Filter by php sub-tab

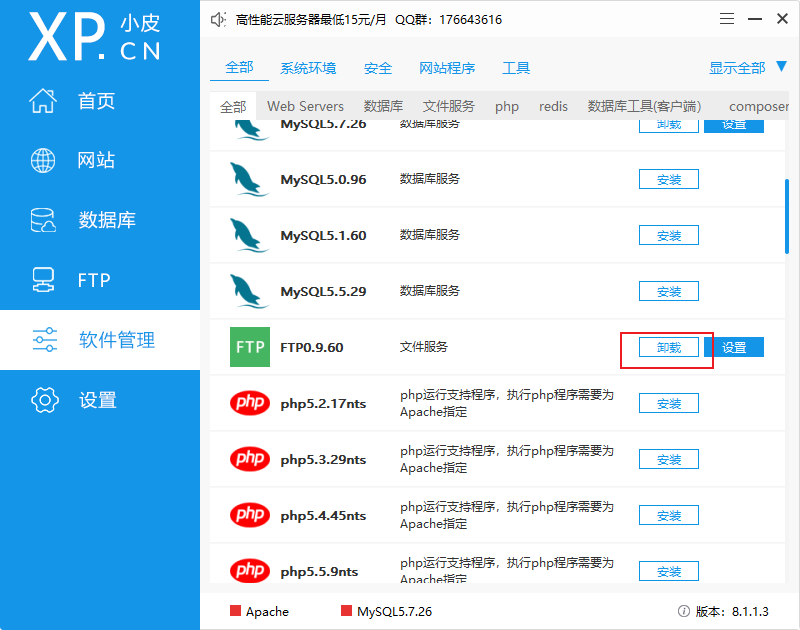507,107
